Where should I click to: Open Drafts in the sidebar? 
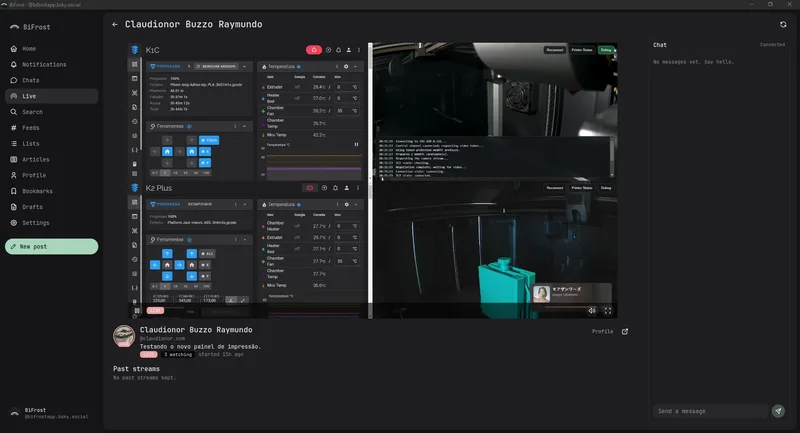click(51, 207)
